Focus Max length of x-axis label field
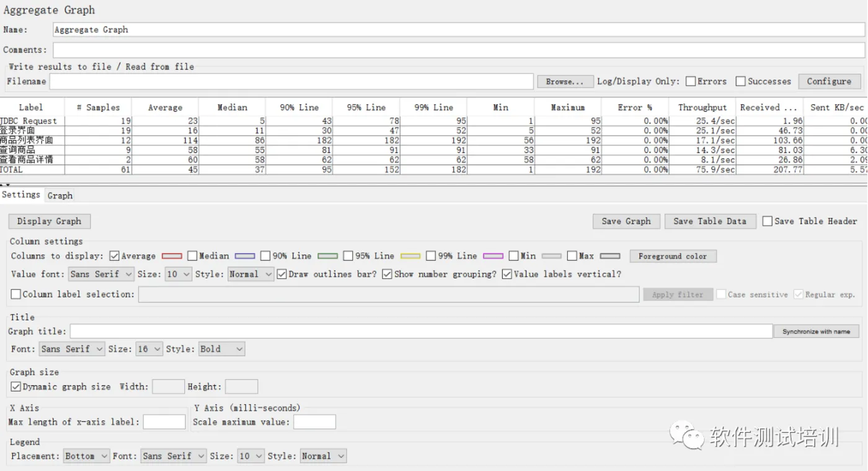868x471 pixels. (164, 422)
